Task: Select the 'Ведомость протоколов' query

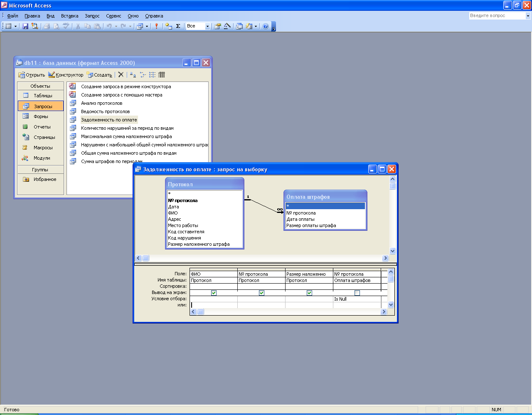Action: [105, 111]
